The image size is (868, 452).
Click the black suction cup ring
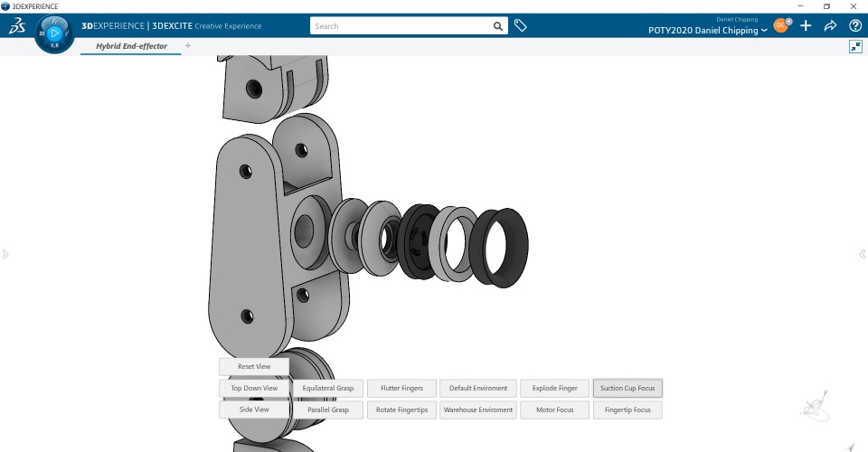[x=517, y=248]
